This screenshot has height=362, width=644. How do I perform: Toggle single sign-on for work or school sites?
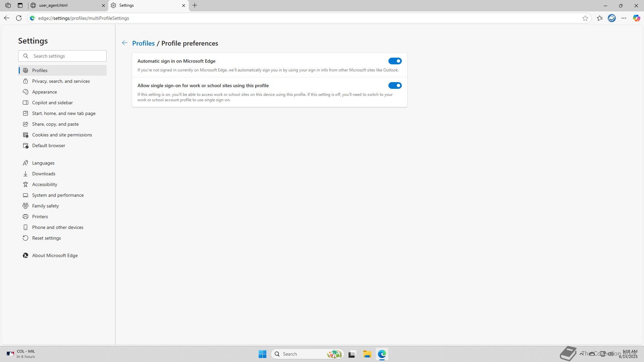click(x=395, y=85)
